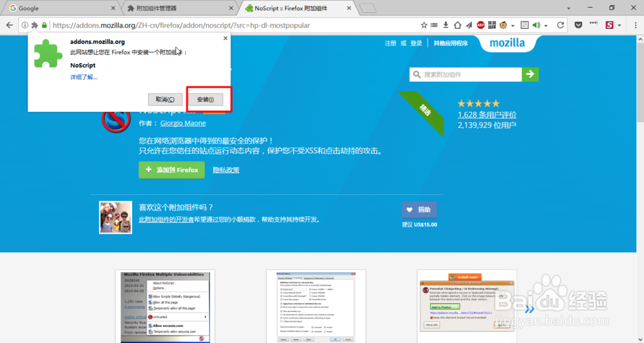
Task: Open Greasemonkey dropdown arrow
Action: [x=513, y=26]
